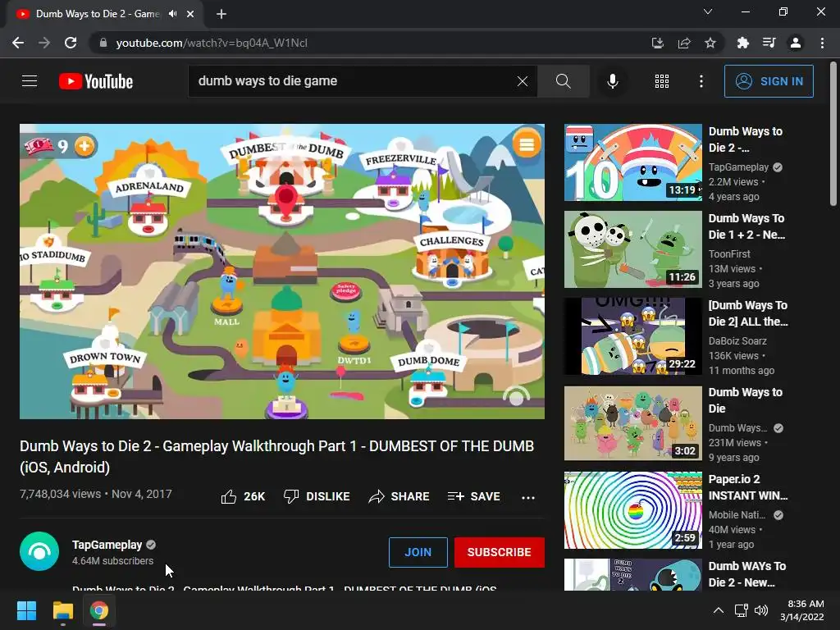The height and width of the screenshot is (630, 840).
Task: Open the Windows Start menu
Action: click(x=26, y=610)
